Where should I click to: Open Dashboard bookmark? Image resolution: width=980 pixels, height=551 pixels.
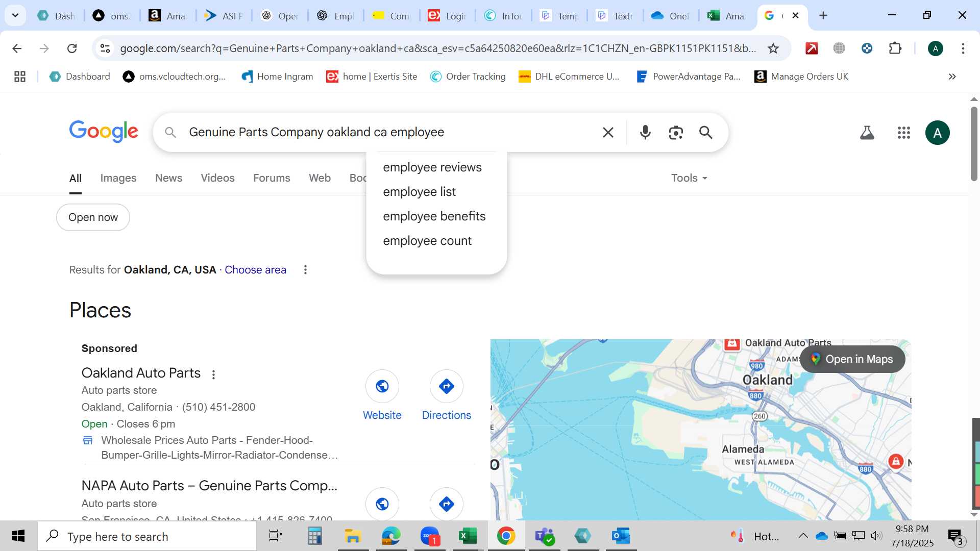(x=80, y=77)
